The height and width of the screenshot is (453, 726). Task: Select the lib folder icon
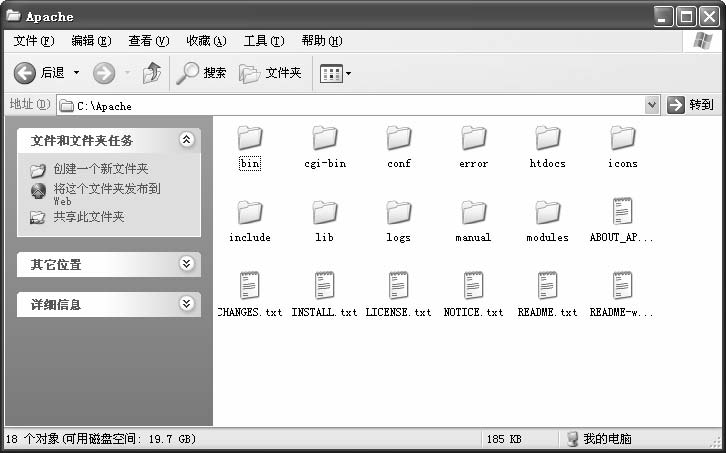pos(325,212)
